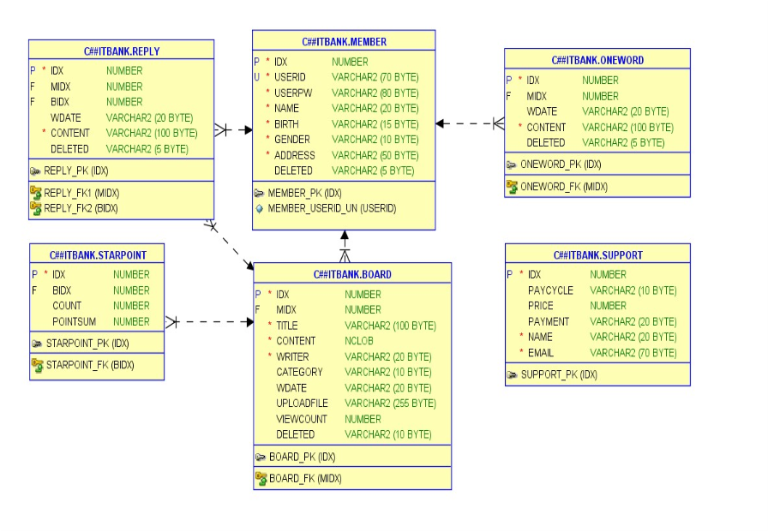Click the REPLY_FK2 foreign key icon
Screen dimensions: 768x532
point(36,208)
